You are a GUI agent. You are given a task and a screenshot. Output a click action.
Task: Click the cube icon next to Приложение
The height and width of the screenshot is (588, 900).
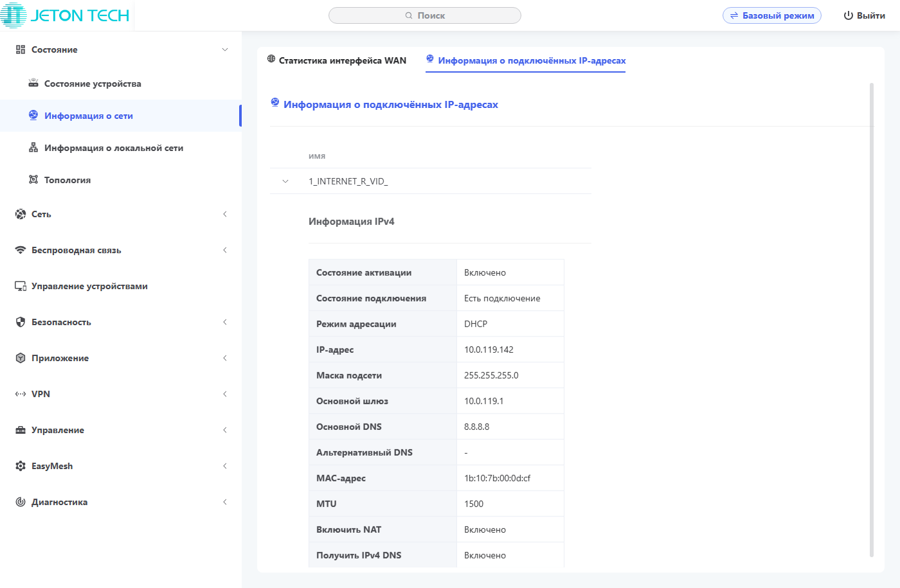(x=21, y=358)
